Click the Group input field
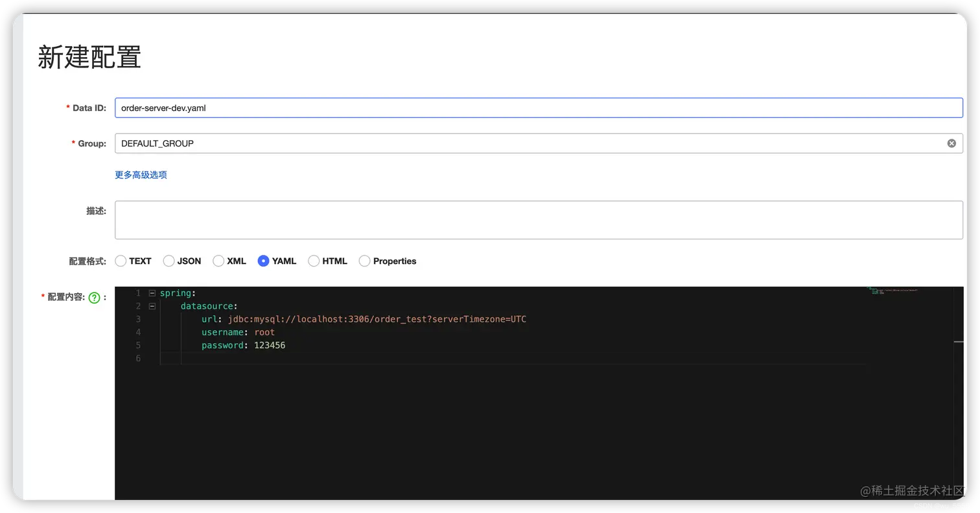980x513 pixels. point(539,143)
